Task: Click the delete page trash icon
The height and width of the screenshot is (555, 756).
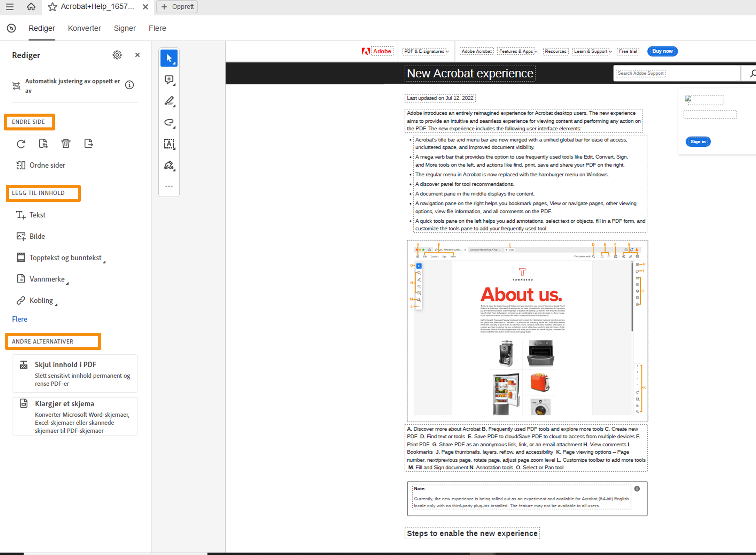Action: click(x=66, y=144)
